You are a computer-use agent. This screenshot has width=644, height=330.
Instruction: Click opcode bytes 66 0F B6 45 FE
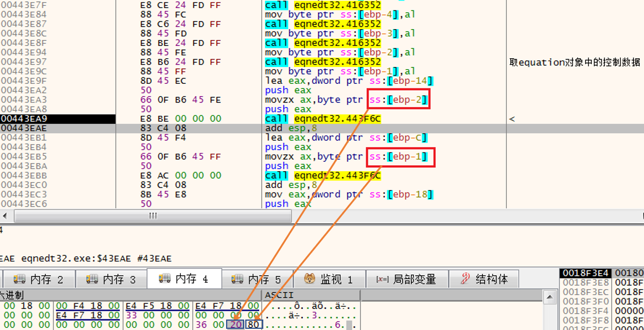(181, 100)
